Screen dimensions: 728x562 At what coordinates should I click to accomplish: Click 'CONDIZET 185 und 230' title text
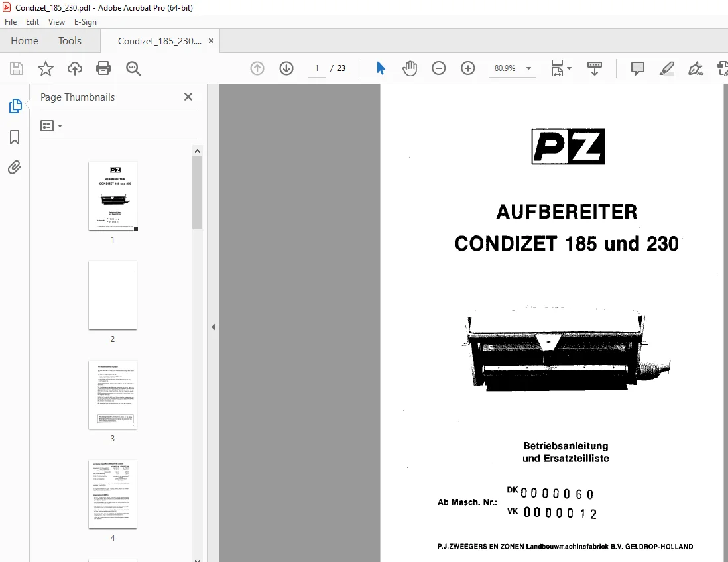point(566,244)
